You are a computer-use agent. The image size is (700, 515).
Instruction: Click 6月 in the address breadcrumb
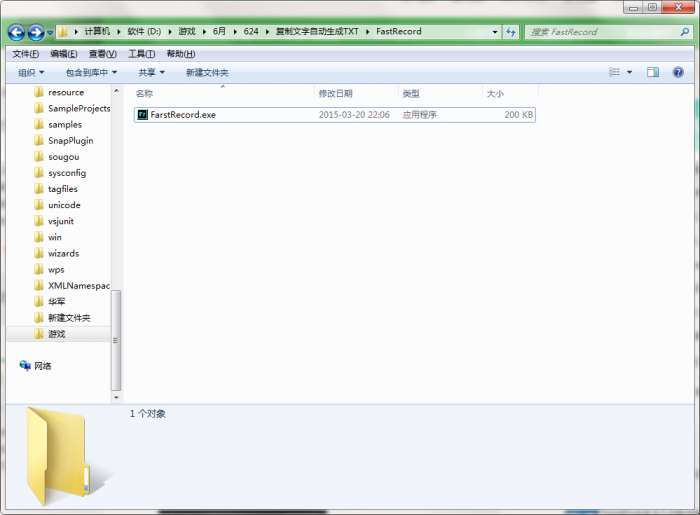coord(219,32)
